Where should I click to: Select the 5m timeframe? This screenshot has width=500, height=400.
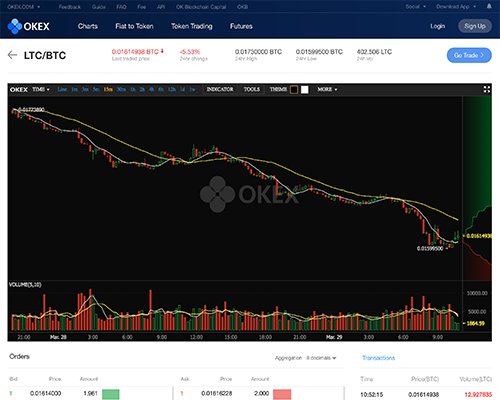[x=96, y=89]
